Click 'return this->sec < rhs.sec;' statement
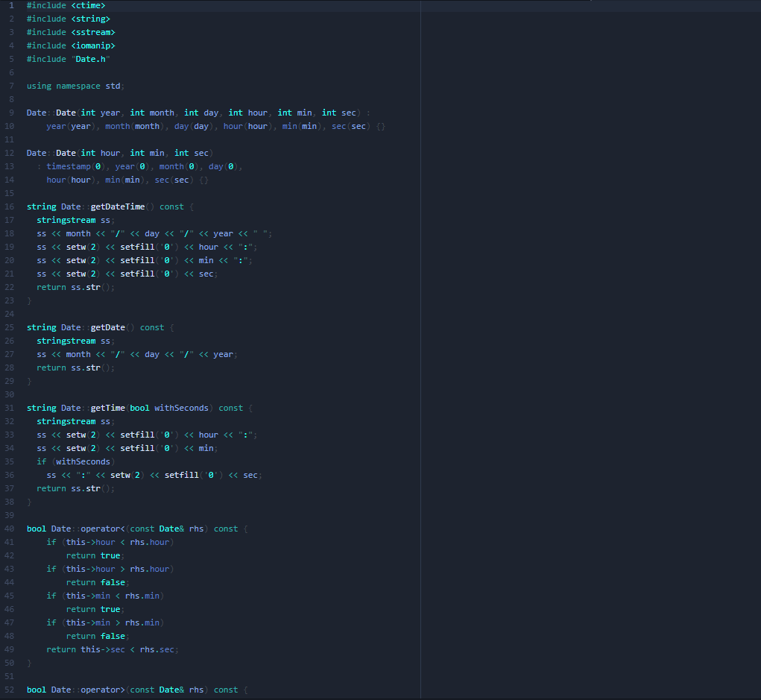761x700 pixels. click(x=113, y=649)
